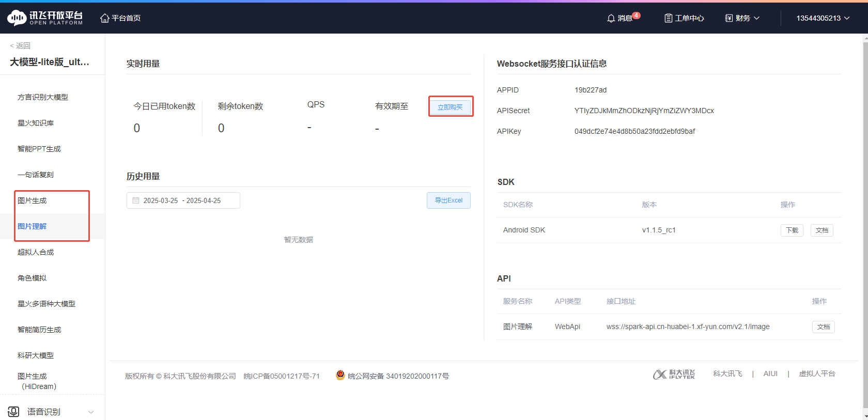Viewport: 868px width, 420px height.
Task: Open 智能PPT生成 in the sidebar
Action: coord(39,149)
